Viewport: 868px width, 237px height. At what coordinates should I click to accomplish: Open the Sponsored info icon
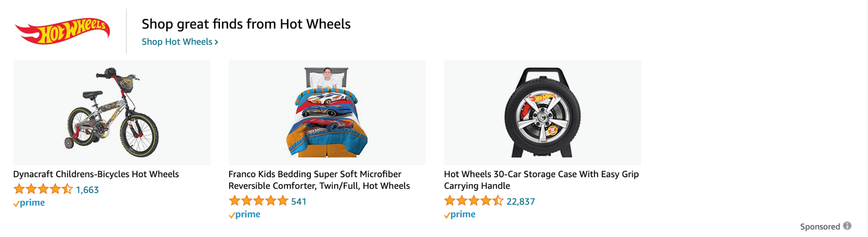click(x=847, y=226)
